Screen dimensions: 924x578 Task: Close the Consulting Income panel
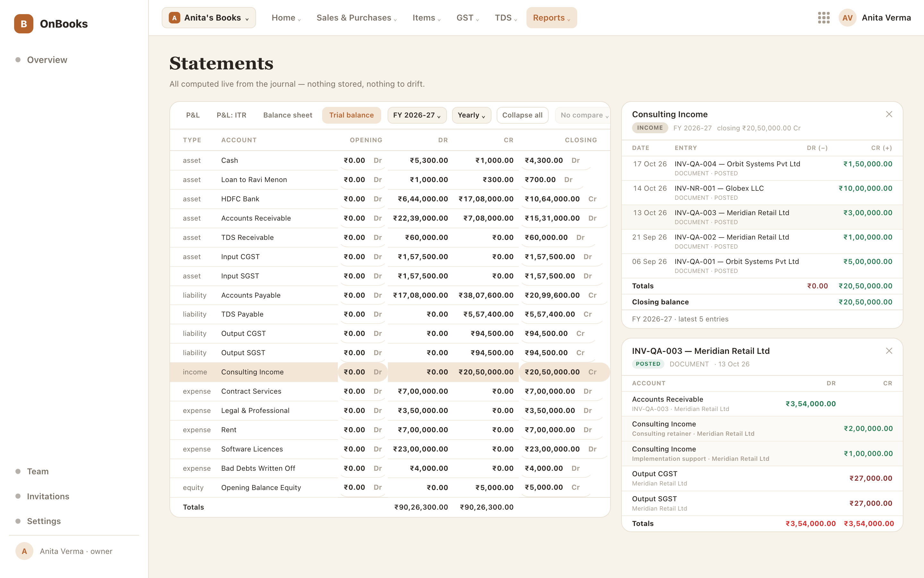[889, 114]
